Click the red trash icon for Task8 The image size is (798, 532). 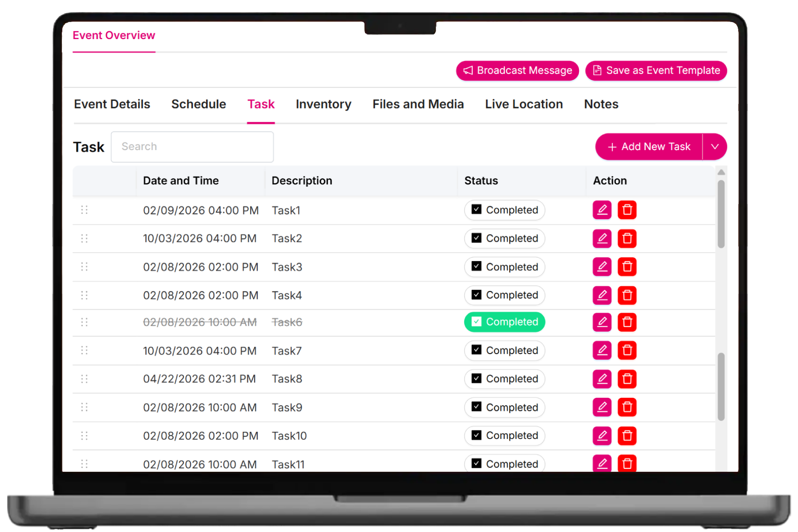(627, 379)
